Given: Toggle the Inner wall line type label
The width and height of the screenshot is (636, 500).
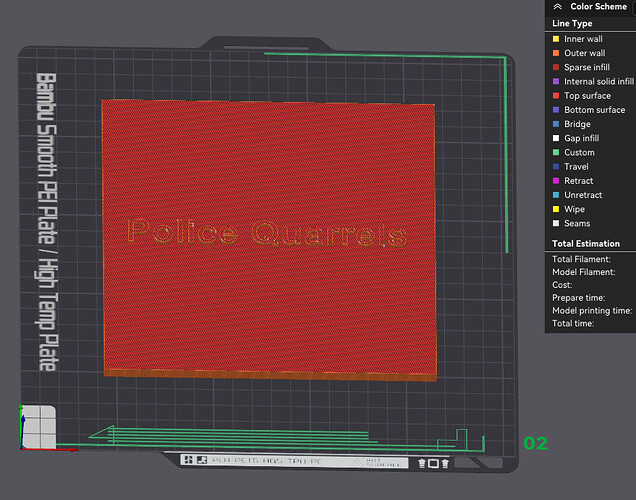Looking at the screenshot, I should pos(583,39).
